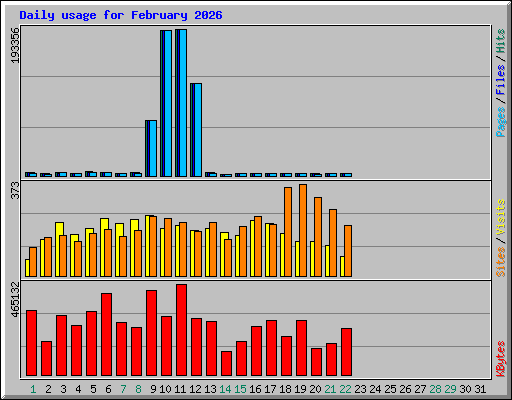The width and height of the screenshot is (512, 400).
Task: Click green day label "8"
Action: 138,389
